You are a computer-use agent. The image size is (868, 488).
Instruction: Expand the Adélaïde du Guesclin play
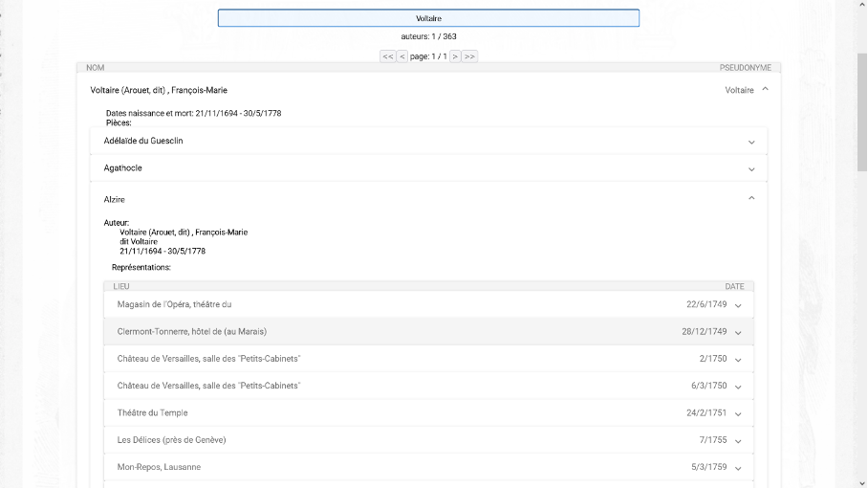pyautogui.click(x=751, y=142)
